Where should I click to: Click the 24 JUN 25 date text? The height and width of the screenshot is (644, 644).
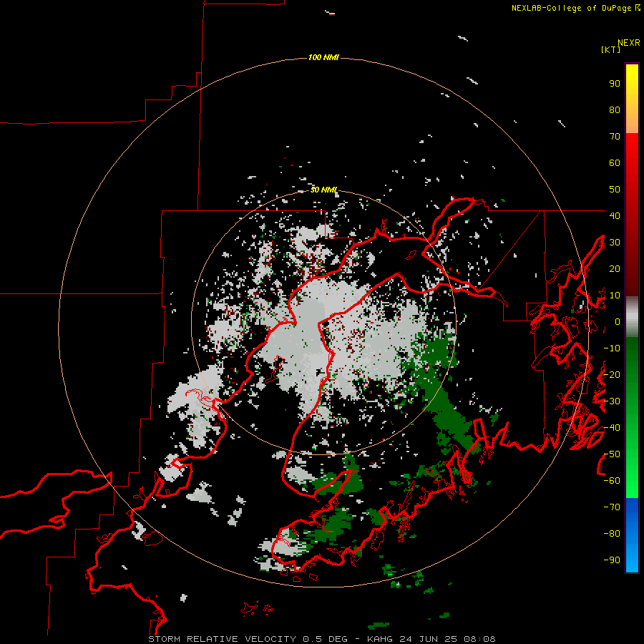[x=429, y=639]
